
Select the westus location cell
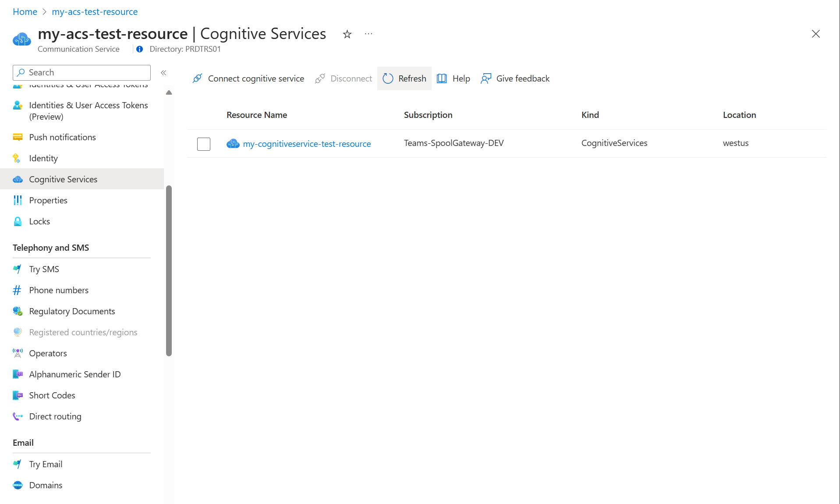[x=736, y=143]
